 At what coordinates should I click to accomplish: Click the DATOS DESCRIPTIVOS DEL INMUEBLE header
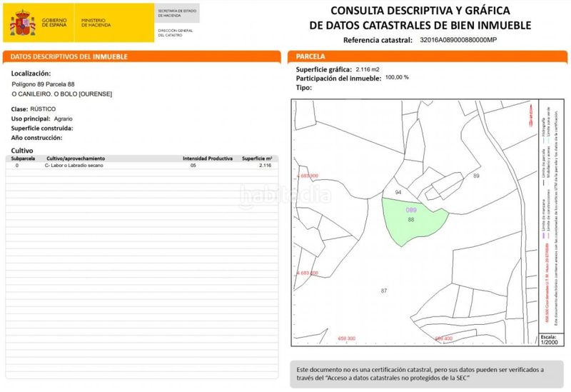pyautogui.click(x=141, y=57)
